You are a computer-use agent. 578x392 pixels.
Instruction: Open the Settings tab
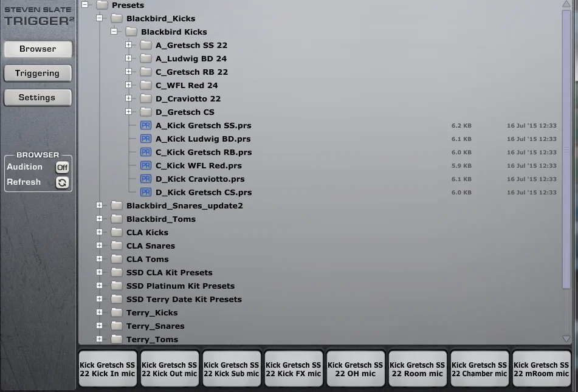(x=37, y=98)
